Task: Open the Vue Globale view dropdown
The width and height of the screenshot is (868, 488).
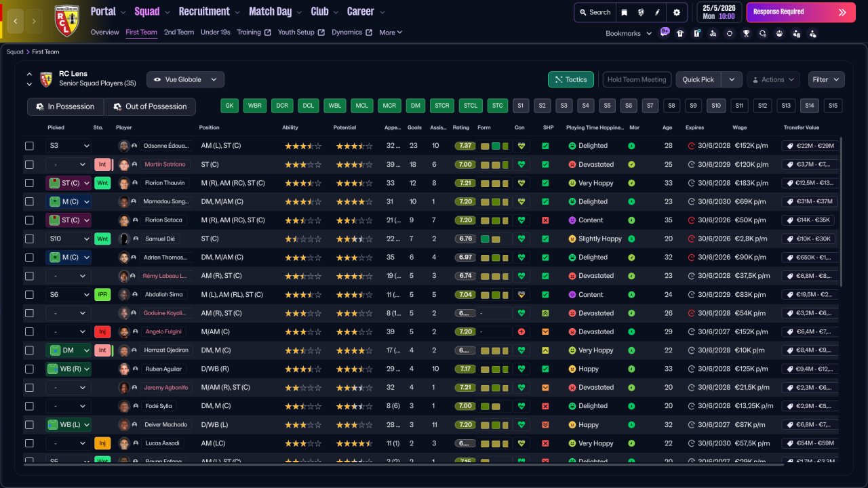Action: 185,79
